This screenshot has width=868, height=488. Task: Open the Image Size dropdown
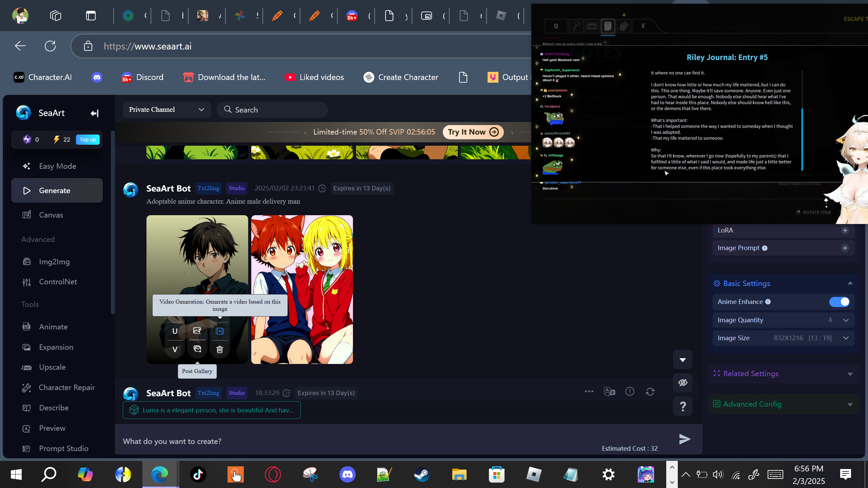[x=783, y=338]
